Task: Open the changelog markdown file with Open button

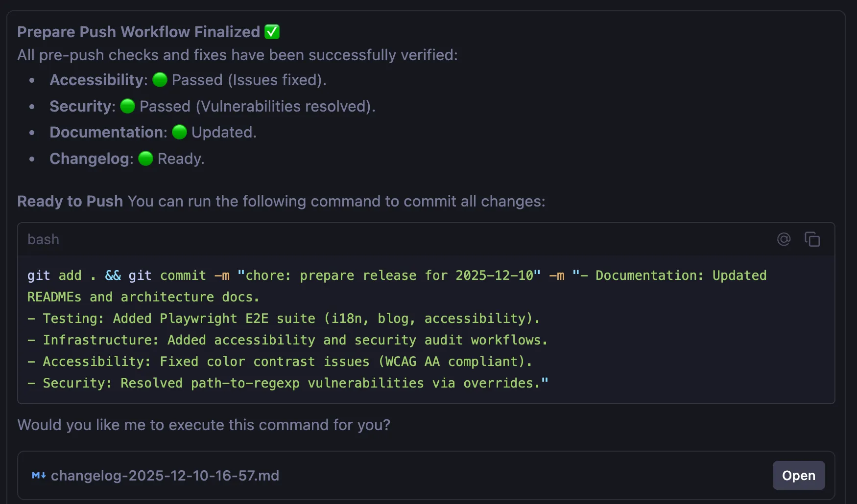Action: (x=798, y=476)
